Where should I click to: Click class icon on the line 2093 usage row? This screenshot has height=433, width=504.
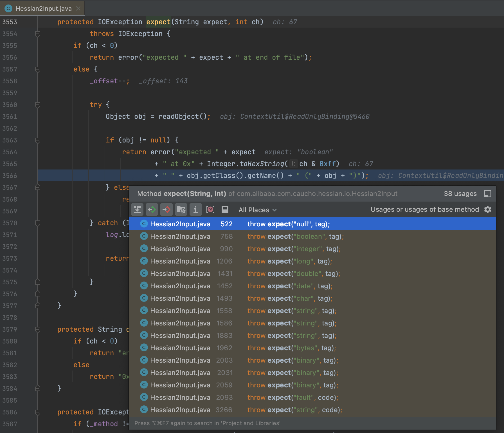click(x=144, y=397)
